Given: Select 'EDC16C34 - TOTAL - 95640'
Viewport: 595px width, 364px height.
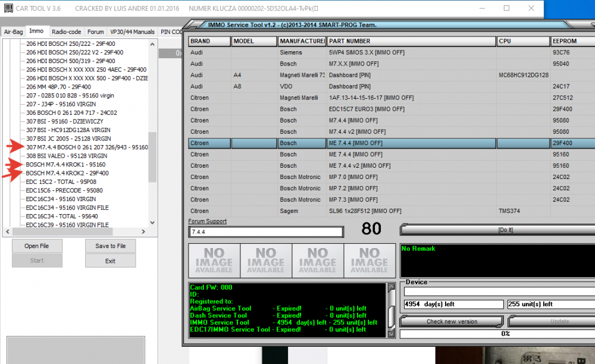Looking at the screenshot, I should coord(62,216).
